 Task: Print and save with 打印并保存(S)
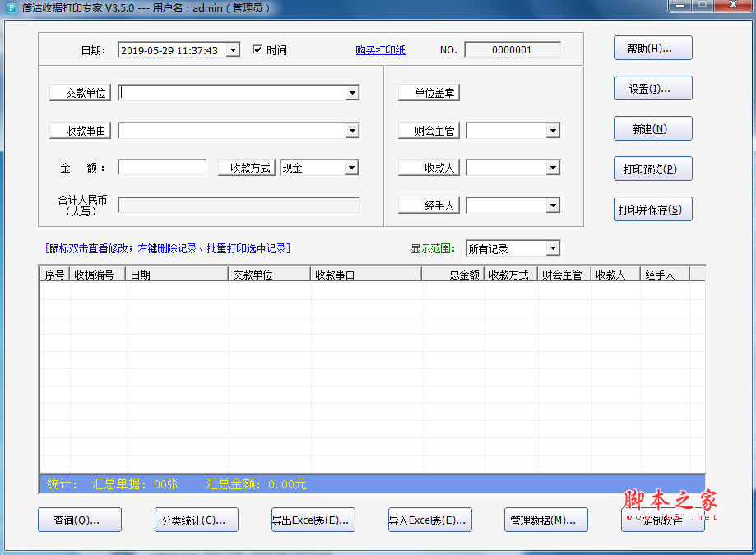pyautogui.click(x=652, y=209)
